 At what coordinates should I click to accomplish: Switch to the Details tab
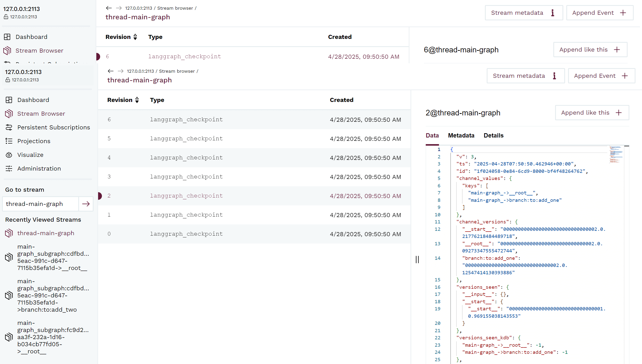point(493,135)
